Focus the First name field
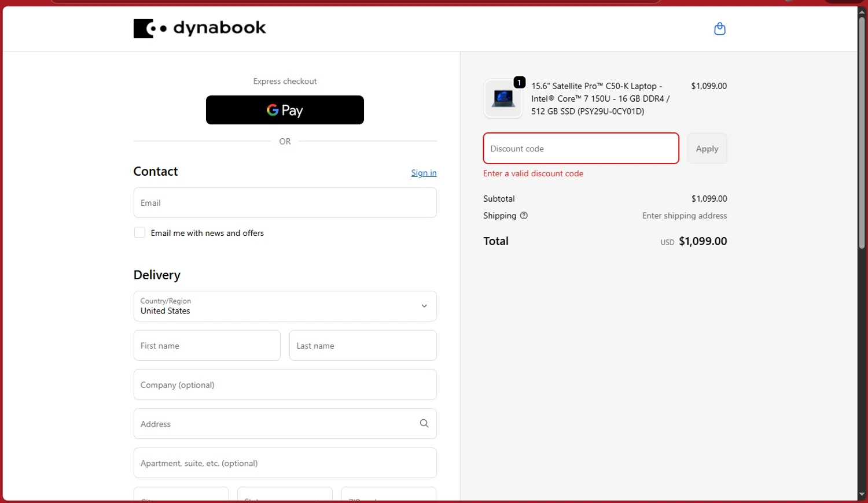Viewport: 868px width, 503px height. [x=207, y=345]
